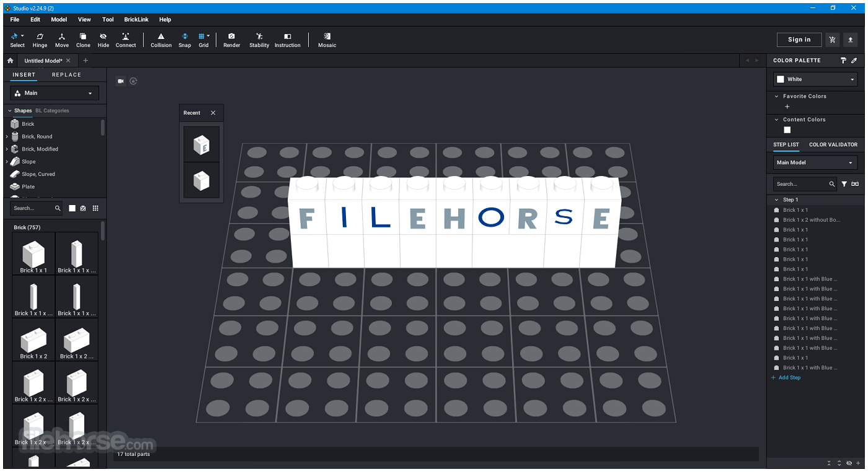868x472 pixels.
Task: Open the Main palette dropdown
Action: (x=55, y=93)
